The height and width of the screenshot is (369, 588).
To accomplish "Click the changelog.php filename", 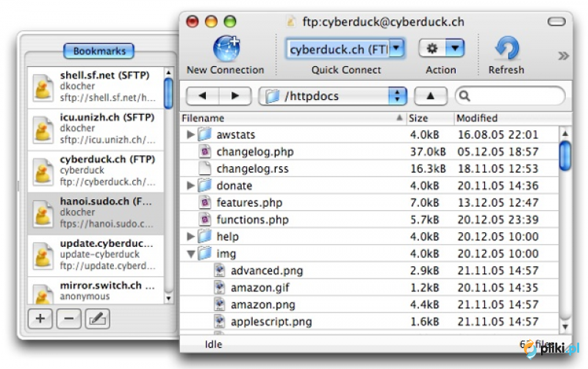I will click(x=255, y=152).
